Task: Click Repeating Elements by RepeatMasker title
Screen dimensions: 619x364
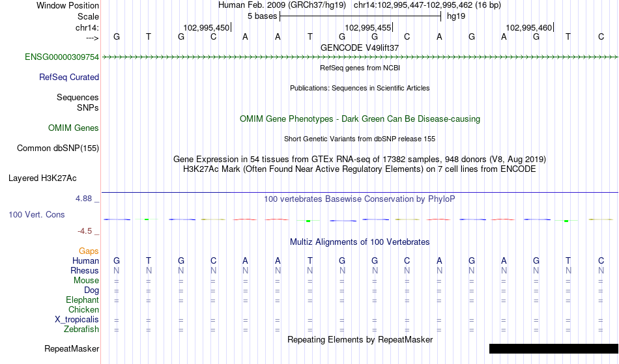Action: (x=360, y=340)
